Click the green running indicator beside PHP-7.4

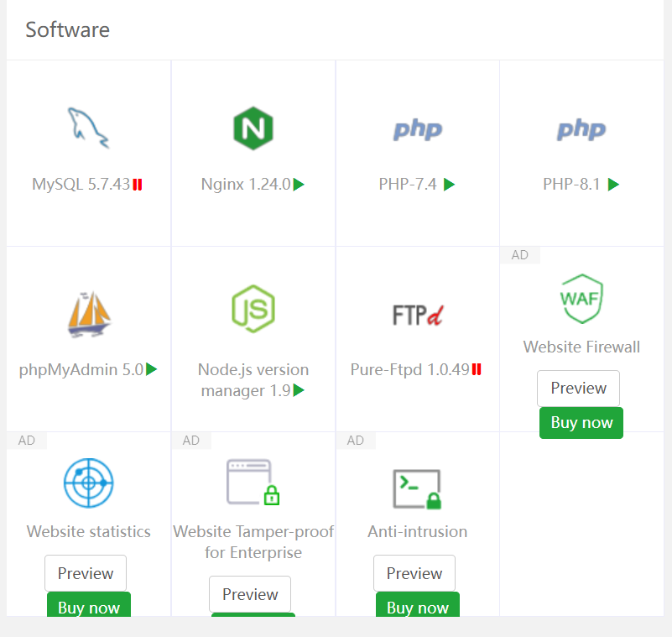(x=449, y=185)
